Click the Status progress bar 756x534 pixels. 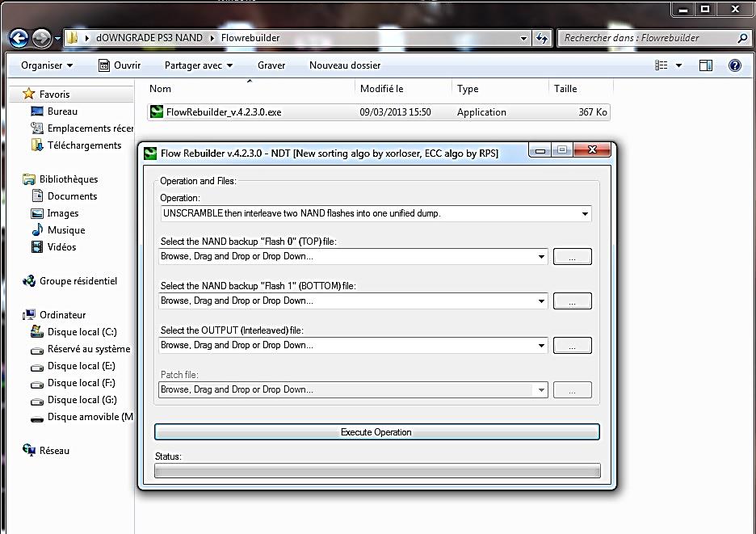(x=377, y=470)
